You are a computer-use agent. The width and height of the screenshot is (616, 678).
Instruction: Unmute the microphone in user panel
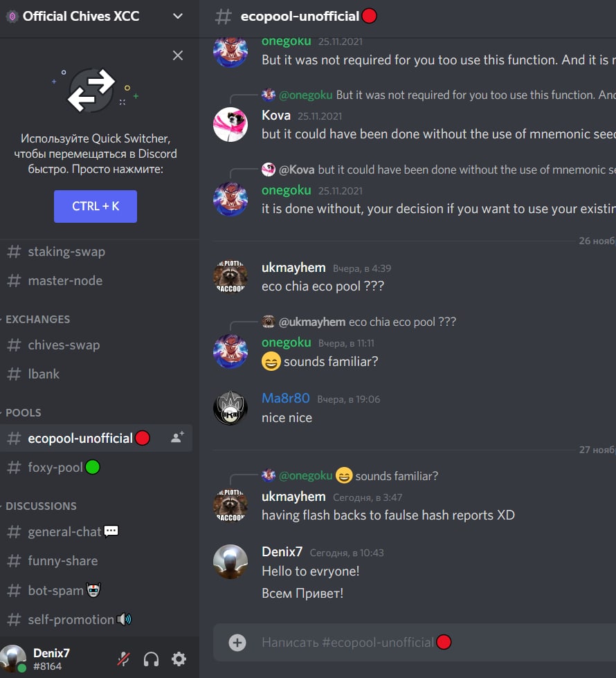[123, 659]
